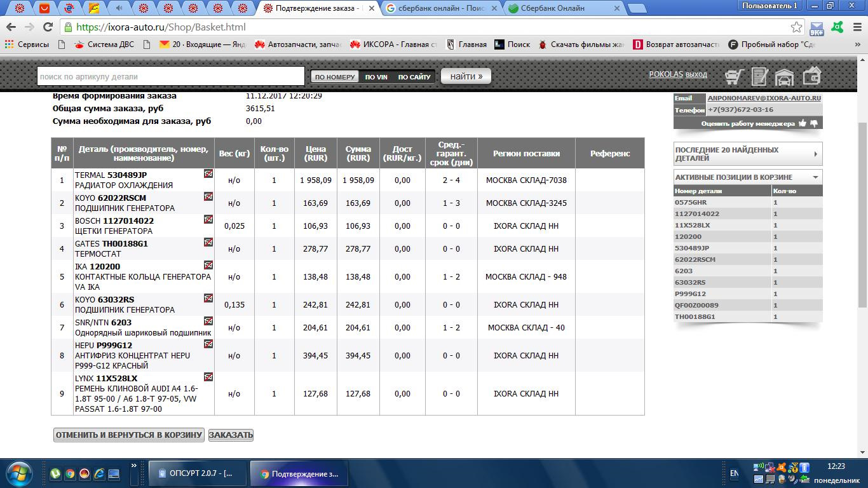
Task: Open the shopping cart icon in header
Action: pos(735,77)
